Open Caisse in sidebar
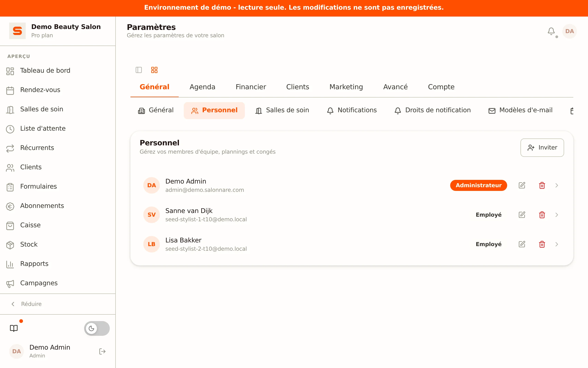Image resolution: width=588 pixels, height=368 pixels. click(58, 225)
